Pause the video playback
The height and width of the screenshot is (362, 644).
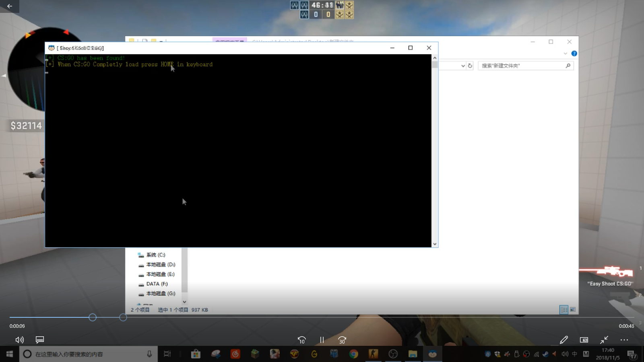click(x=322, y=340)
